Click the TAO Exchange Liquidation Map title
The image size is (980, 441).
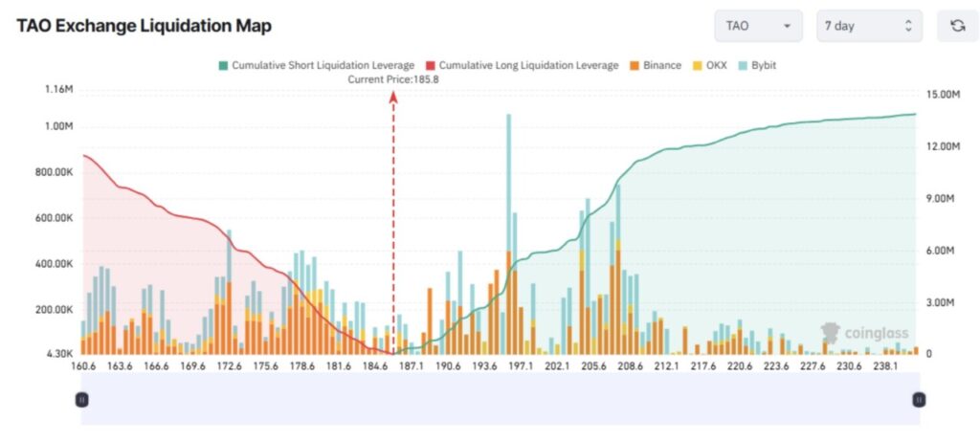(144, 26)
